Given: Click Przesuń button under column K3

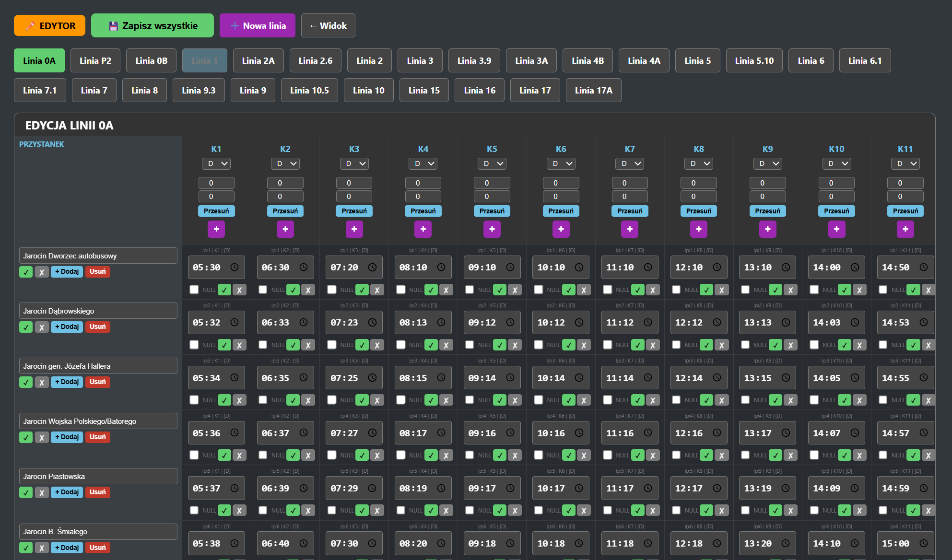Looking at the screenshot, I should click(354, 211).
